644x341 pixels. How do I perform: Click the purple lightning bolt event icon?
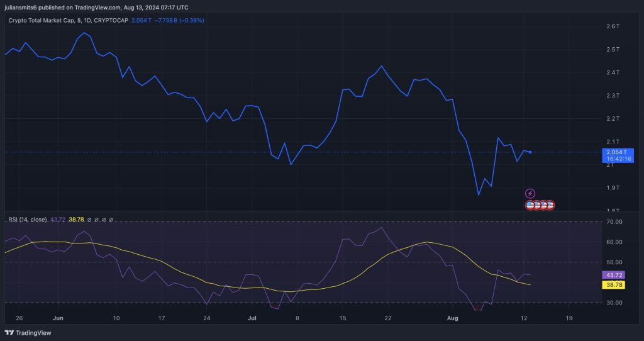pyautogui.click(x=530, y=193)
